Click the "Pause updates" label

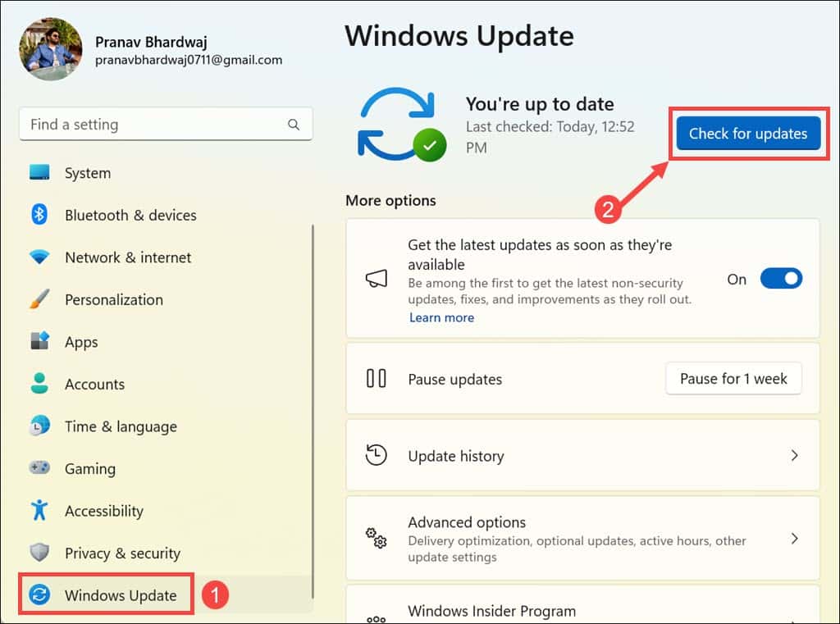[454, 379]
